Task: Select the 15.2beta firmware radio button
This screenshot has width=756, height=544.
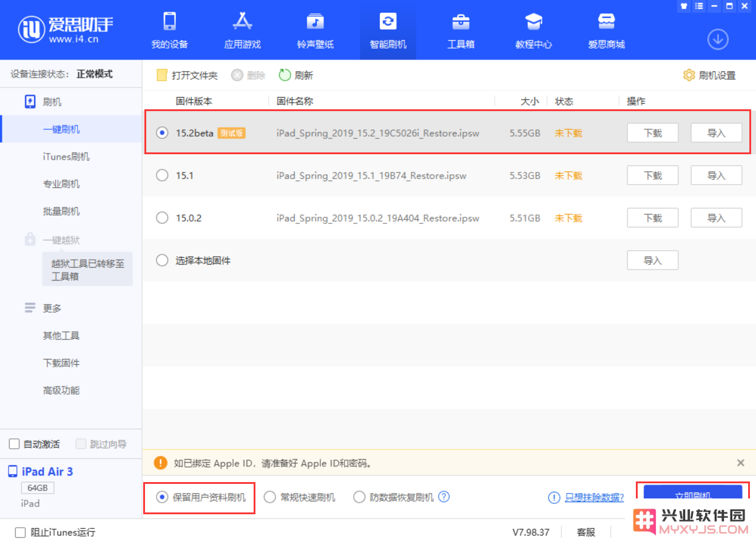Action: 162,133
